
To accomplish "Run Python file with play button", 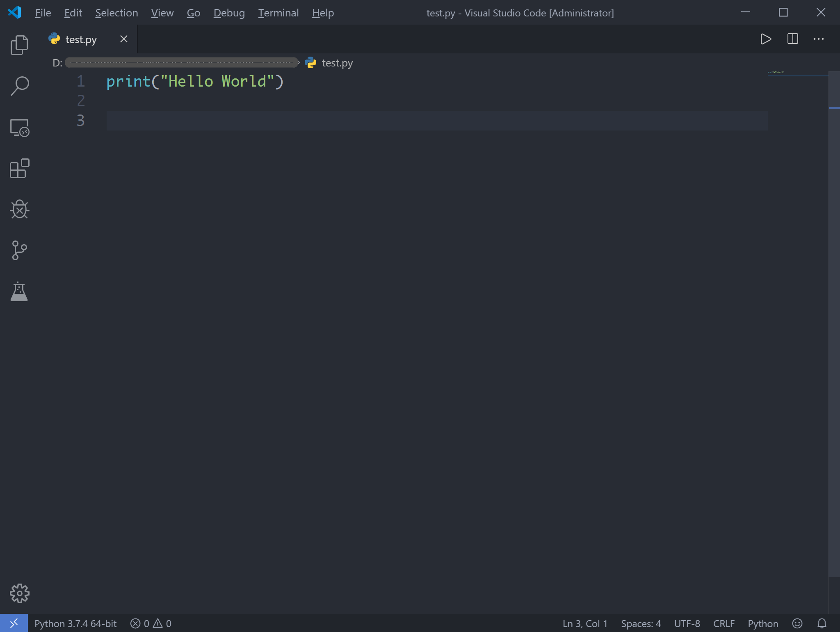I will [x=766, y=39].
